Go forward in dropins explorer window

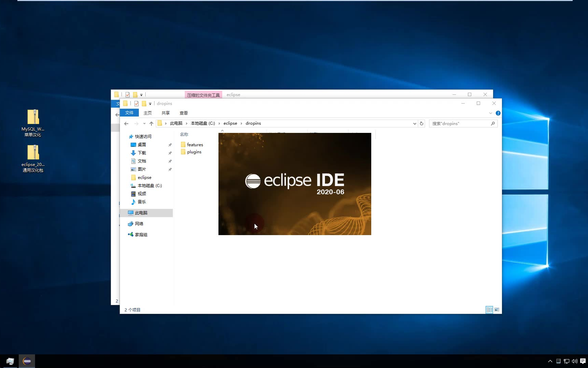tap(136, 124)
